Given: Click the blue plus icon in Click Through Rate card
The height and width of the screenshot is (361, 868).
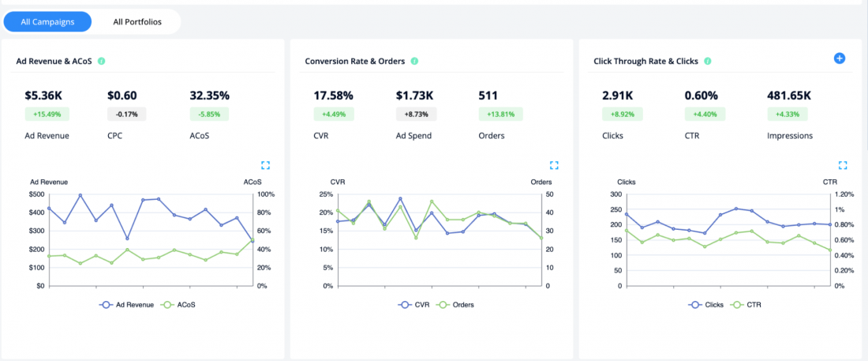Looking at the screenshot, I should click(x=840, y=58).
